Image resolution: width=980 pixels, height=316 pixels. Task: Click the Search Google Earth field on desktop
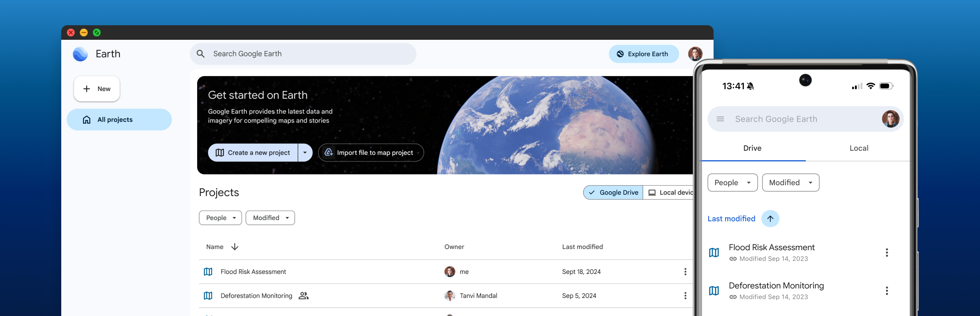coord(303,54)
